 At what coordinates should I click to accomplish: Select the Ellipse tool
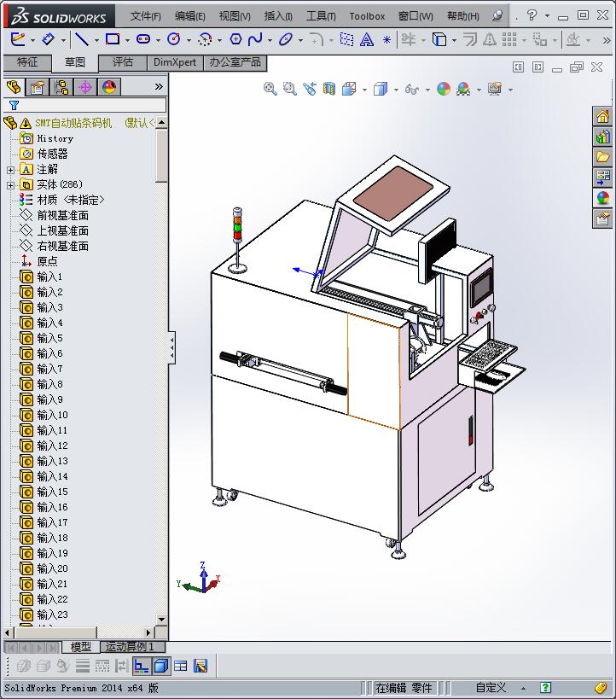tap(285, 39)
